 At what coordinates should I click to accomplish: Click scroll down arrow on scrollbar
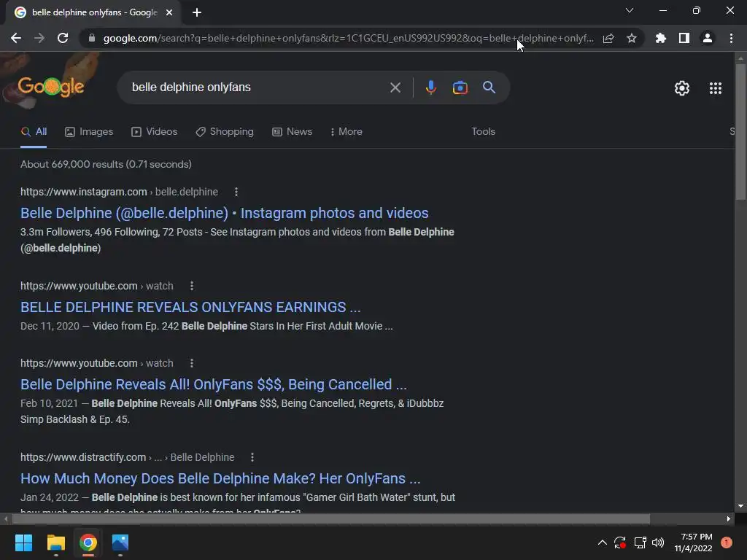pyautogui.click(x=740, y=506)
